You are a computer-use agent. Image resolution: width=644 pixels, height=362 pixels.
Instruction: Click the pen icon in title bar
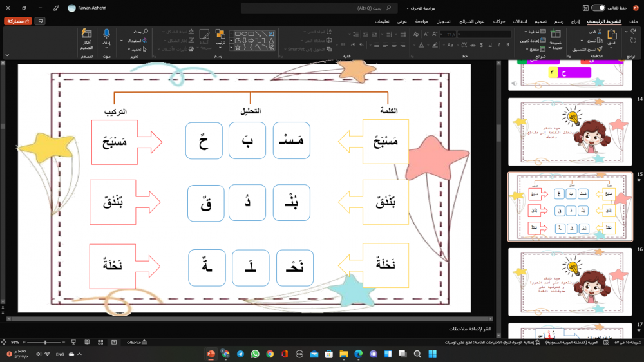click(56, 8)
